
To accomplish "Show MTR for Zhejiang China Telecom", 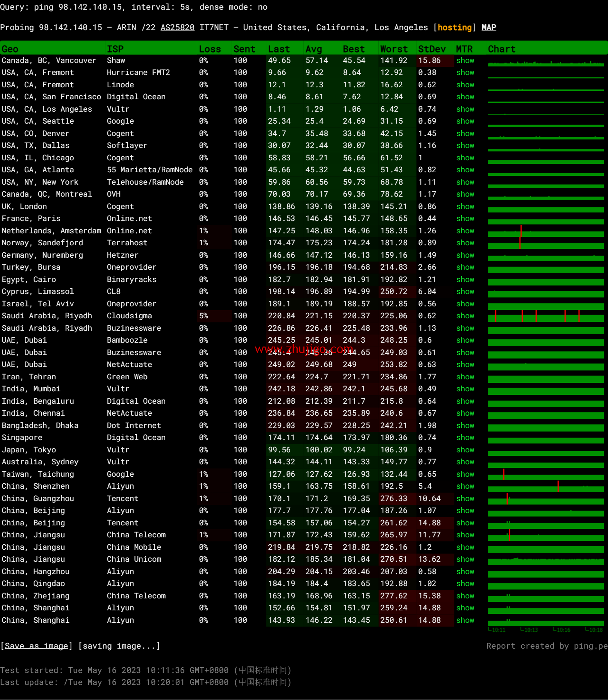I will (465, 596).
